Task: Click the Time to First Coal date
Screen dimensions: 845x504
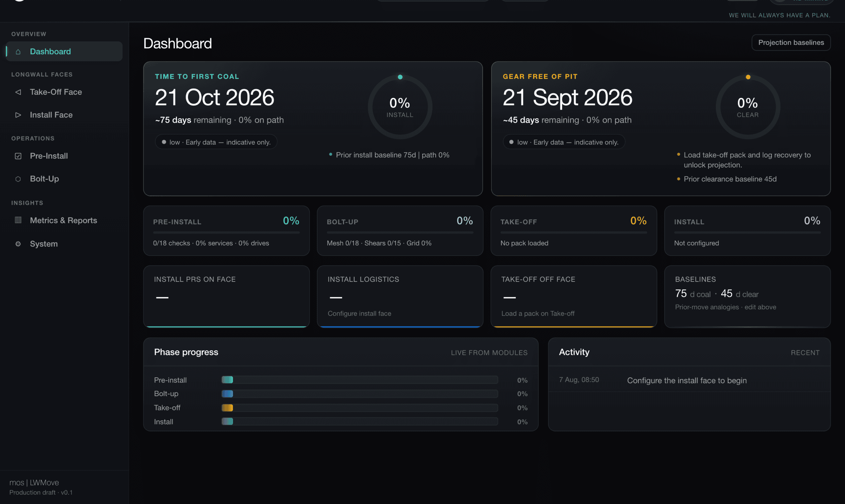Action: pyautogui.click(x=215, y=98)
